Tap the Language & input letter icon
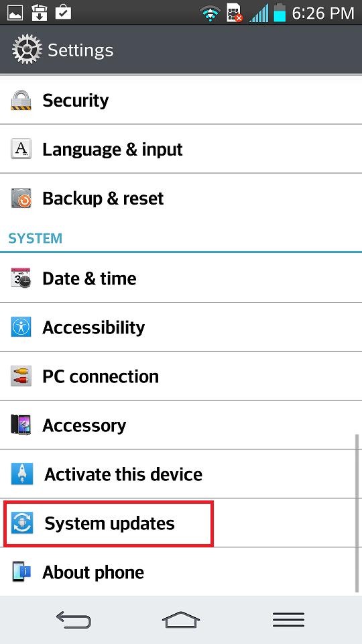This screenshot has height=644, width=362. click(21, 149)
